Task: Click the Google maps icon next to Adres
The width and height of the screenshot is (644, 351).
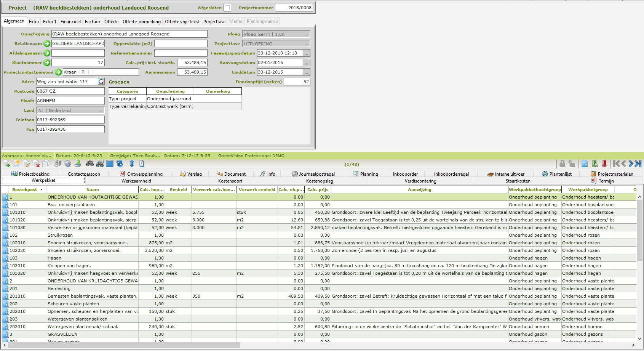Action: (x=101, y=82)
